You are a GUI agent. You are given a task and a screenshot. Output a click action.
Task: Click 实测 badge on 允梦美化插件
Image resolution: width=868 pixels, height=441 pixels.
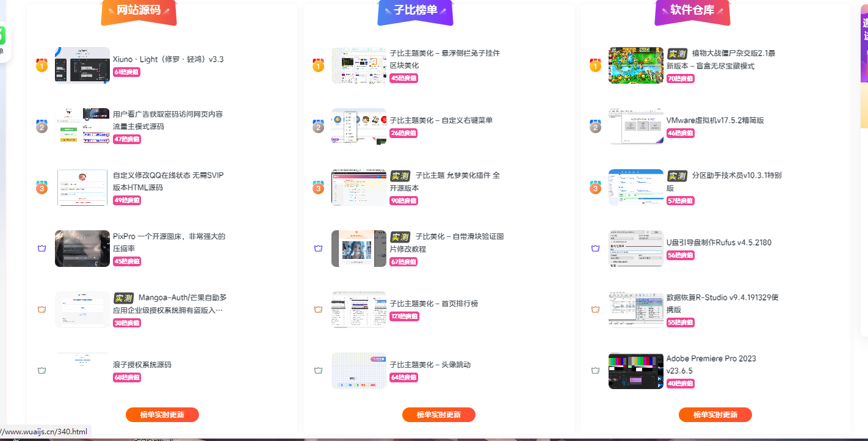(x=400, y=176)
